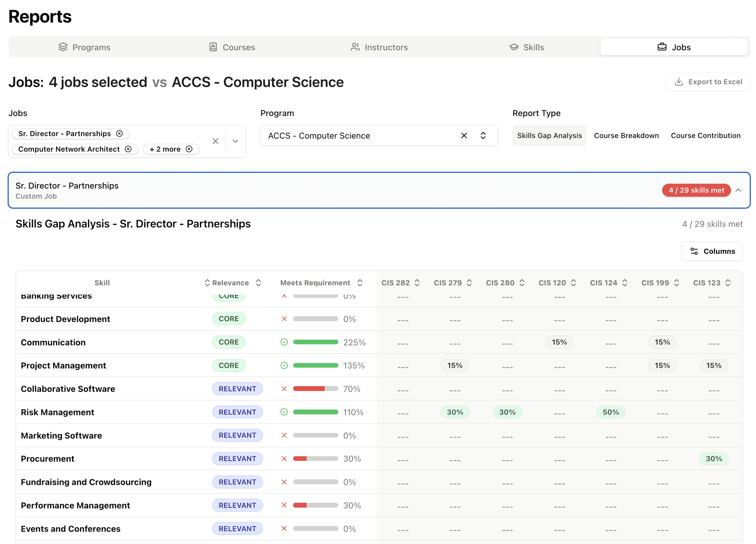Choose the Course Contribution report type
Image resolution: width=756 pixels, height=544 pixels.
point(705,136)
